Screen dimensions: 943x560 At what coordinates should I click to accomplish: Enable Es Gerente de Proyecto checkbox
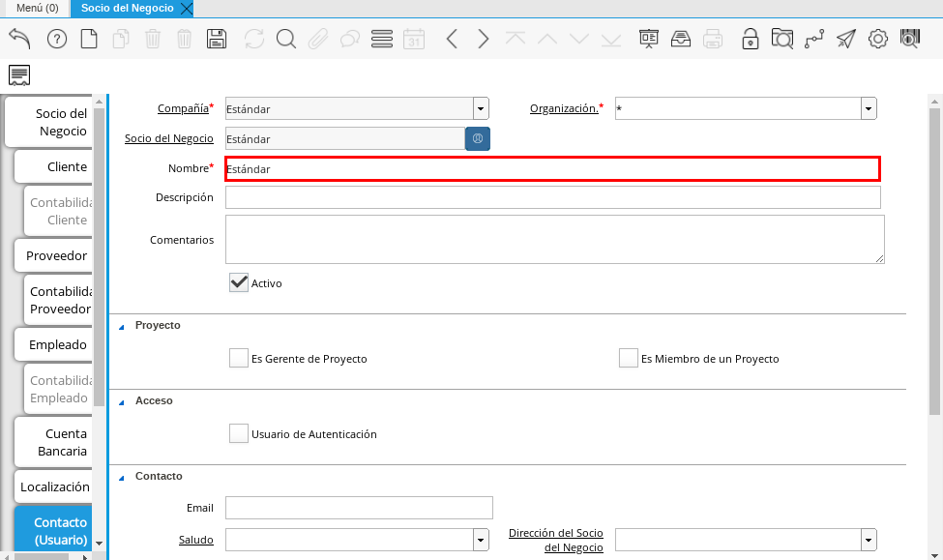[x=239, y=358]
